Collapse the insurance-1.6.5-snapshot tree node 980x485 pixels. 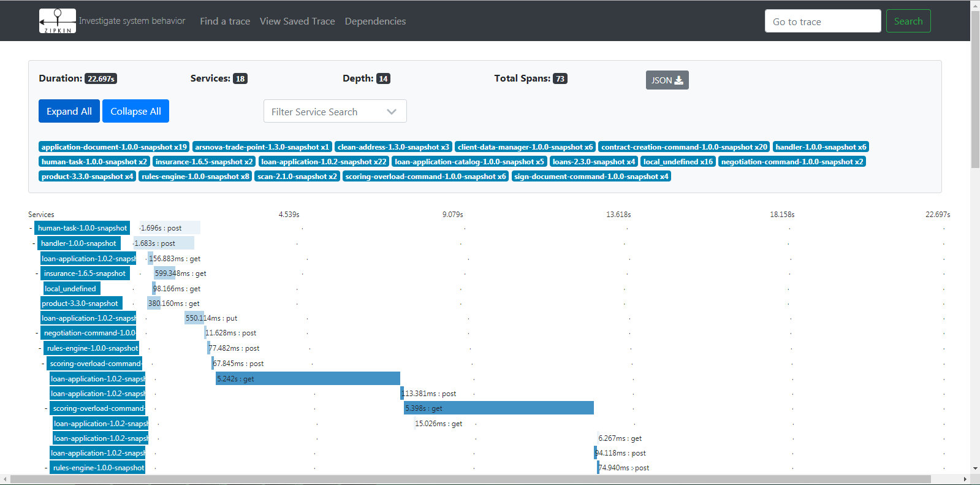click(37, 273)
